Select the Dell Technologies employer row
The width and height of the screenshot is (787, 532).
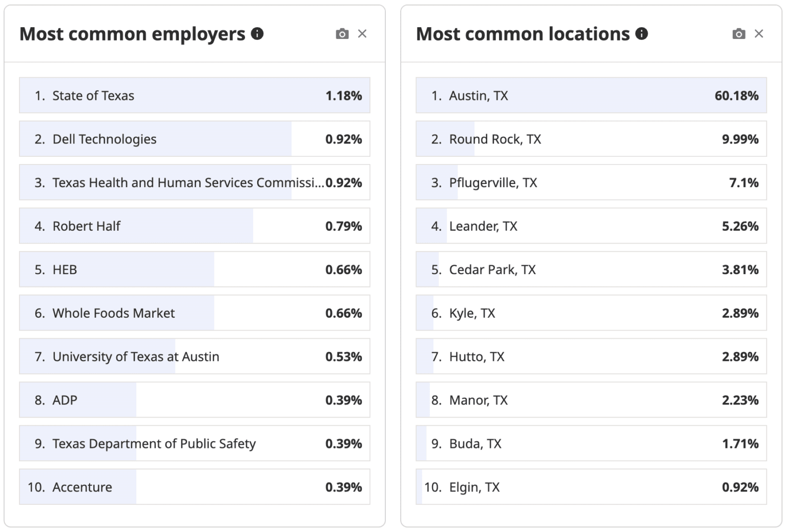(195, 139)
